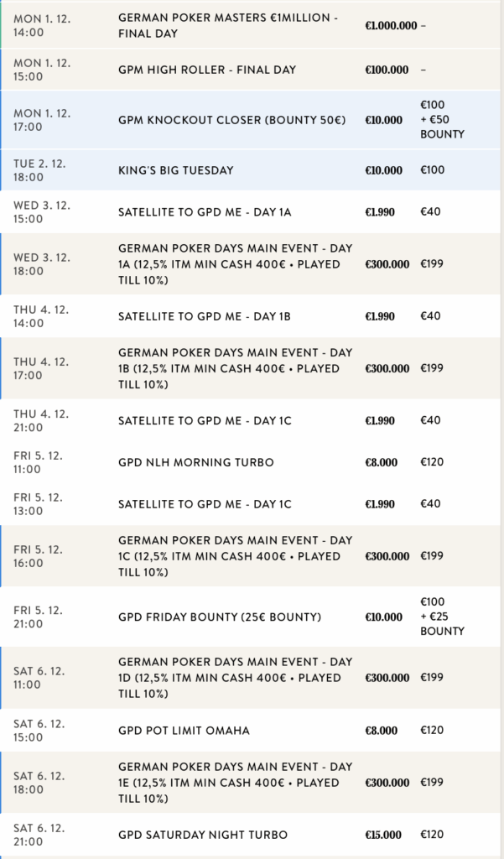This screenshot has height=859, width=504.
Task: Open German Poker Masters €1Million Final Day
Action: [x=228, y=26]
